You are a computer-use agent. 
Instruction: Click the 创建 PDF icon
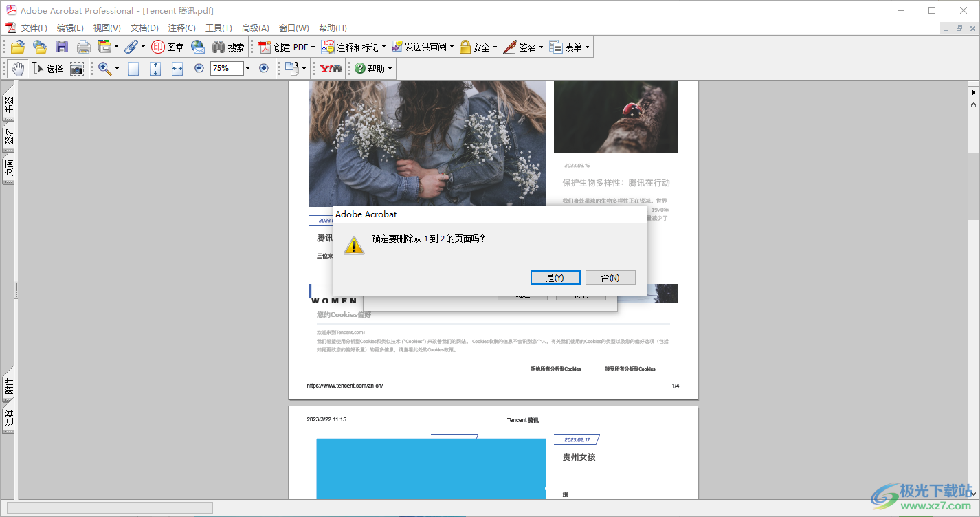[x=265, y=47]
